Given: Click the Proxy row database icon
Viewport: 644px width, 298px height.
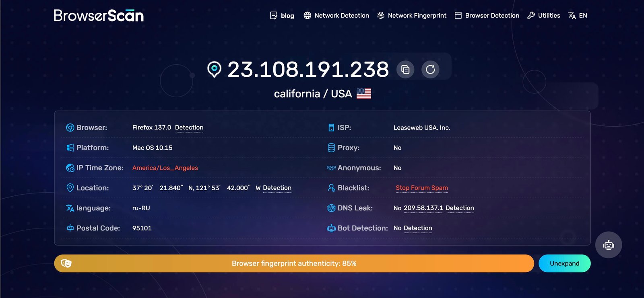Looking at the screenshot, I should [331, 148].
